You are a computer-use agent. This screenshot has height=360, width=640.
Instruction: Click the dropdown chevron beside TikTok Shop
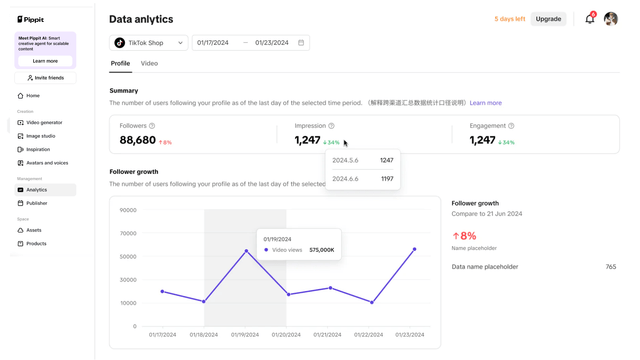click(180, 42)
